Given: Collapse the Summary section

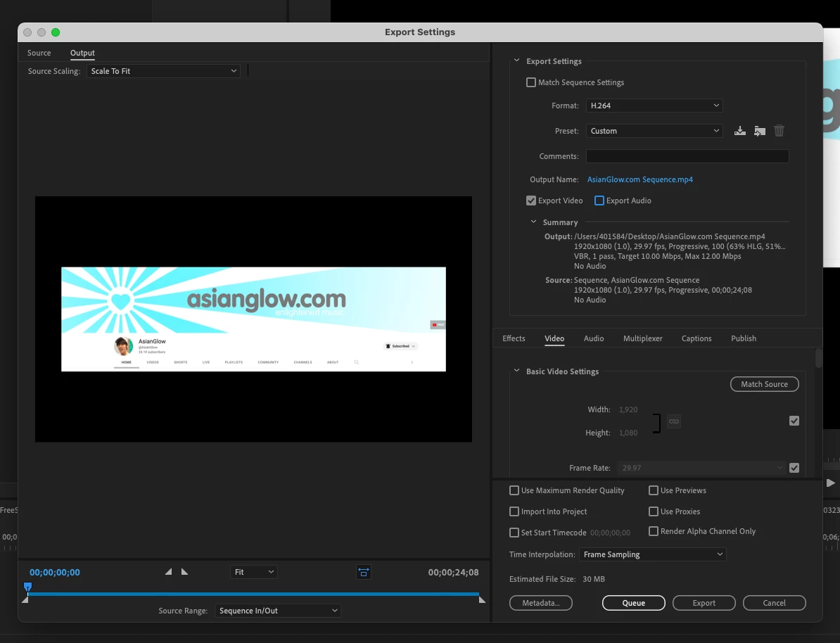Looking at the screenshot, I should [x=533, y=222].
